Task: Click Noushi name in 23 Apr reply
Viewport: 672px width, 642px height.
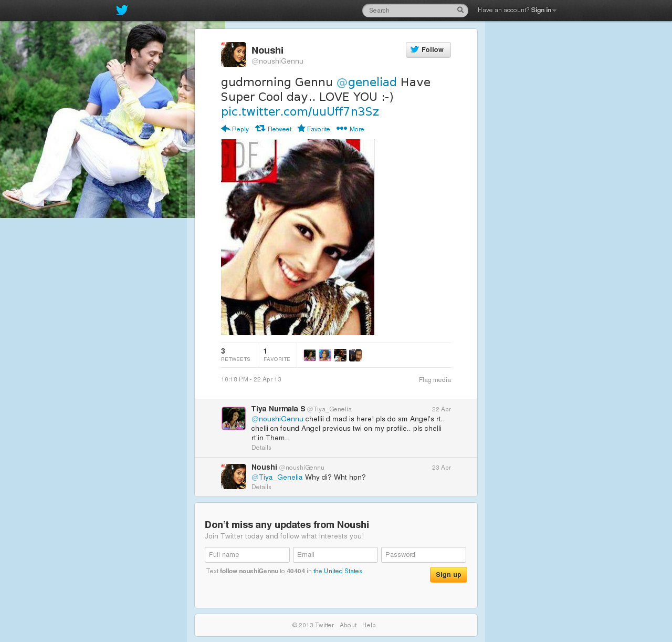Action: (264, 467)
